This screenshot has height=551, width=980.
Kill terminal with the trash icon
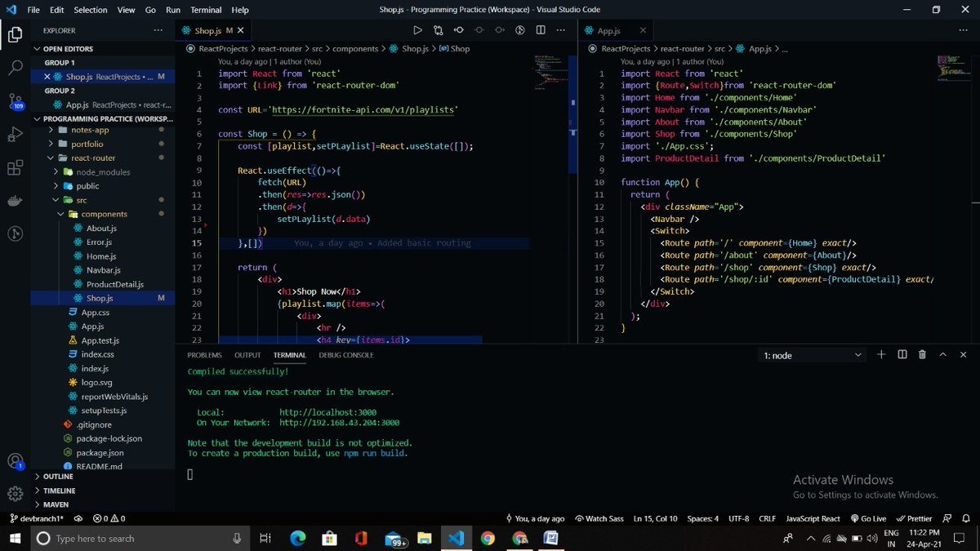point(922,355)
